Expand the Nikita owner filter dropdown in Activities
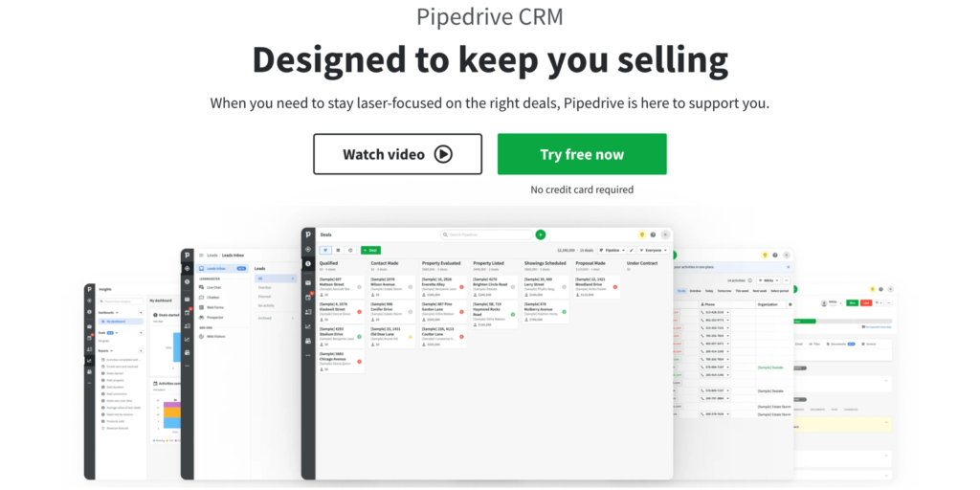This screenshot has width=980, height=490. pyautogui.click(x=768, y=280)
